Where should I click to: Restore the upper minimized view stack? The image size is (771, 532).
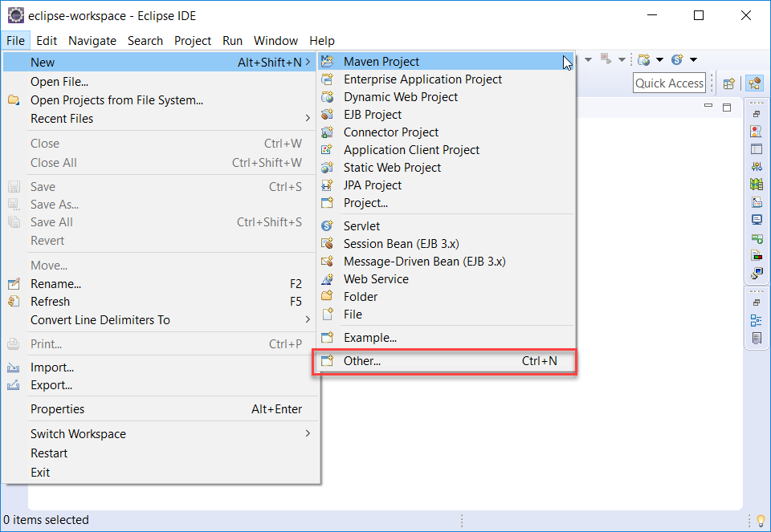click(757, 114)
